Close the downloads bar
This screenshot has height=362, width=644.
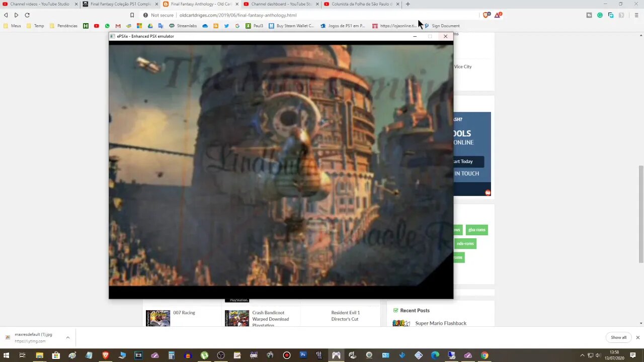[638, 337]
